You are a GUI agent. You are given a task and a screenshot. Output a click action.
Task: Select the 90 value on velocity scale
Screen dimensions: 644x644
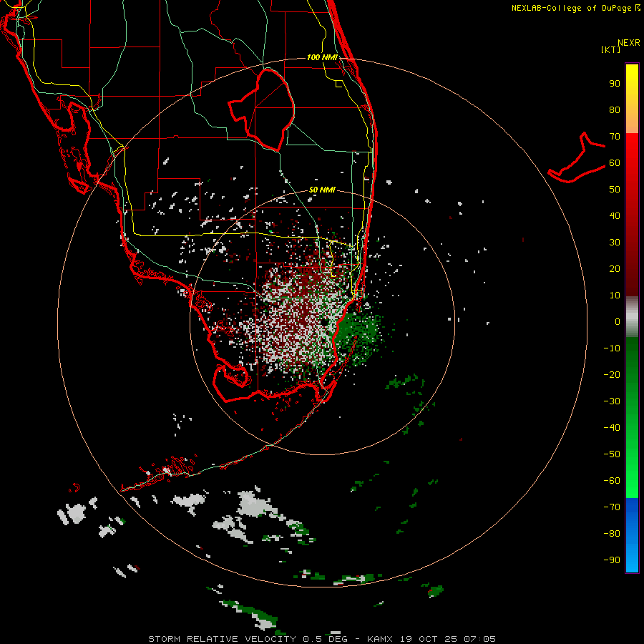(x=615, y=84)
